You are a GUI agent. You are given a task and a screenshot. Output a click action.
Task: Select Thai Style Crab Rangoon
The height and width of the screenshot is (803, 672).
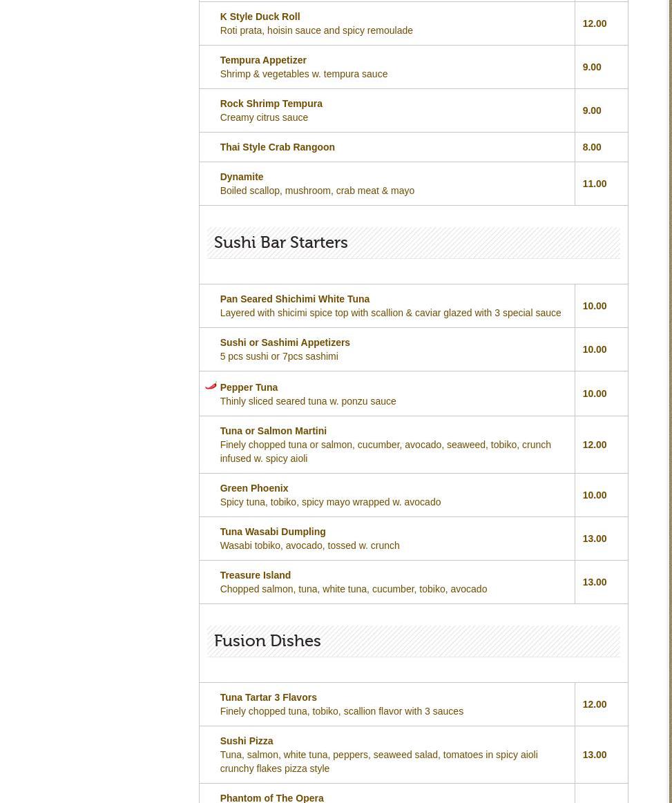click(277, 147)
